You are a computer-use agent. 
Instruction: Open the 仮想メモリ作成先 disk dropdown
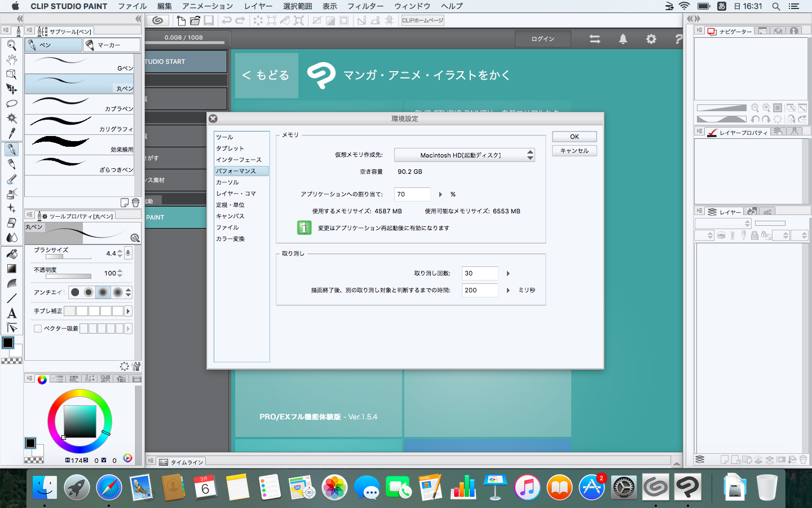click(464, 155)
